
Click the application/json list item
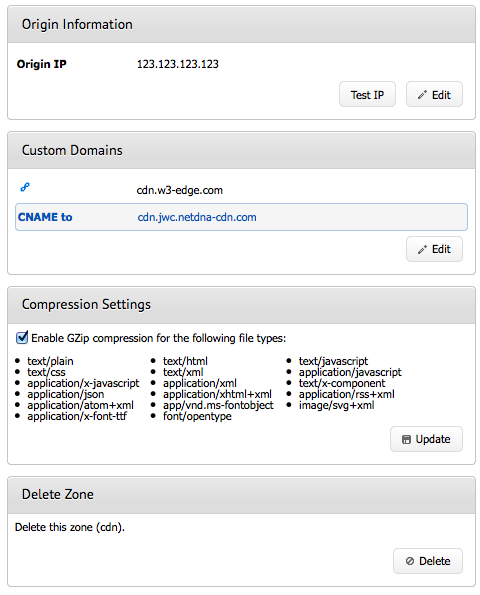tap(66, 394)
